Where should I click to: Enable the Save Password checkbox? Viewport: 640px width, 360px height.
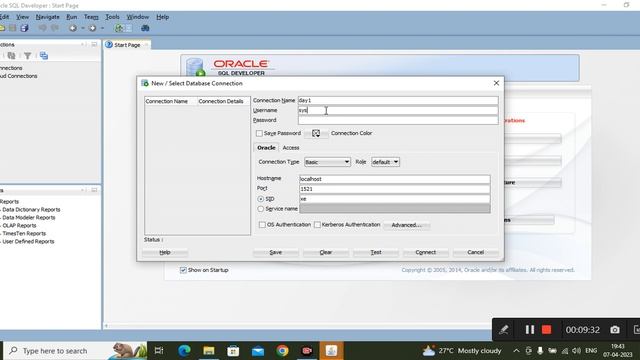click(x=259, y=133)
